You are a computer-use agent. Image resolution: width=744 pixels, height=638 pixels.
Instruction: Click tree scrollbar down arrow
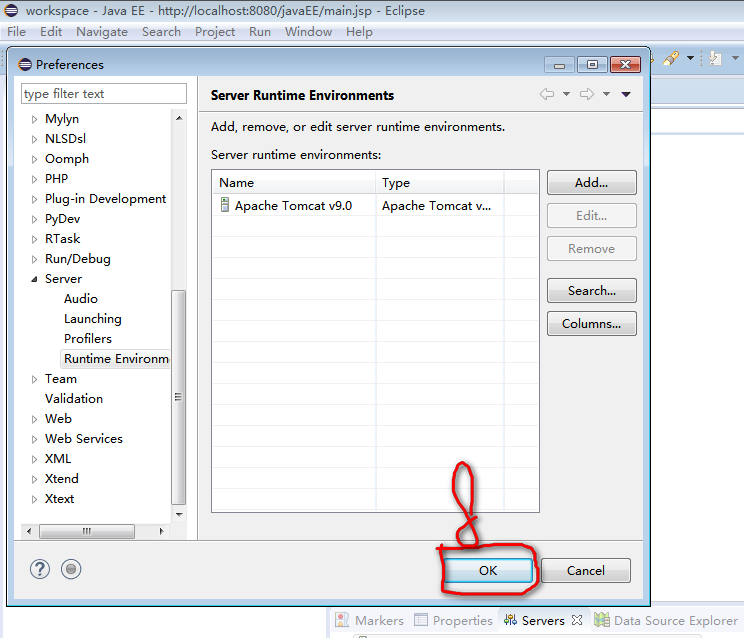pyautogui.click(x=179, y=514)
